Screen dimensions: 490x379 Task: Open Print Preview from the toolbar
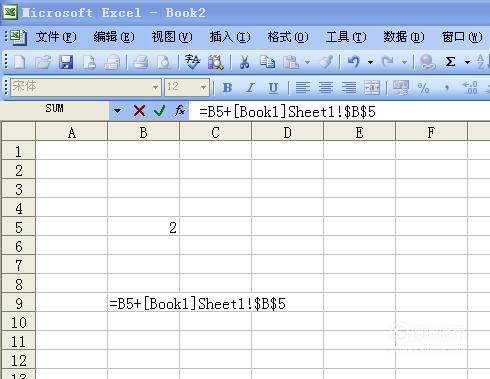[164, 62]
